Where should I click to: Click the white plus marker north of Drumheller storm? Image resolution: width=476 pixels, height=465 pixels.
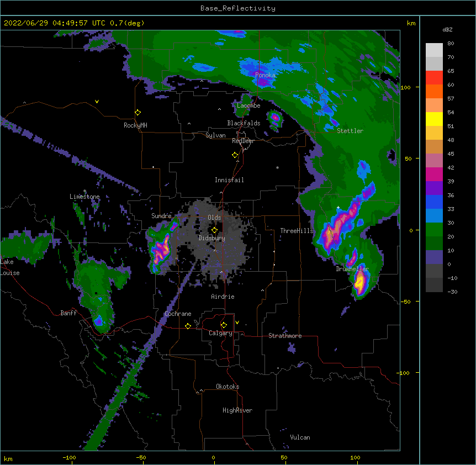click(338, 207)
